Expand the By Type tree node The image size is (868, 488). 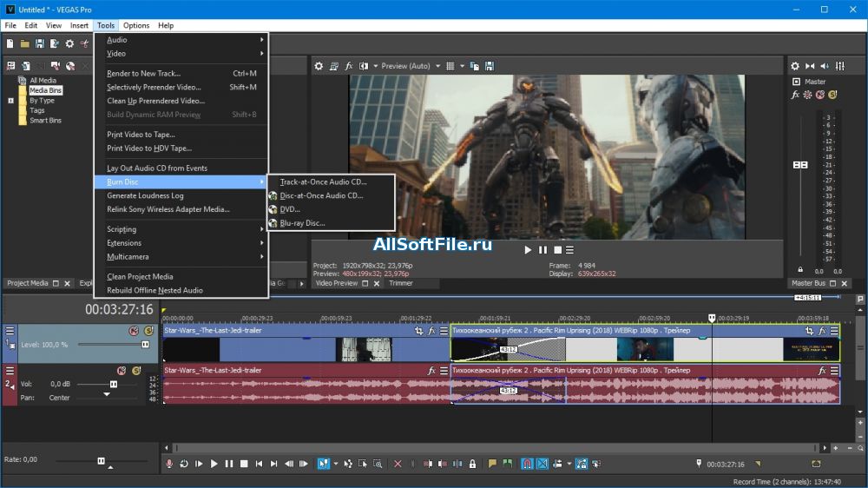(x=10, y=101)
